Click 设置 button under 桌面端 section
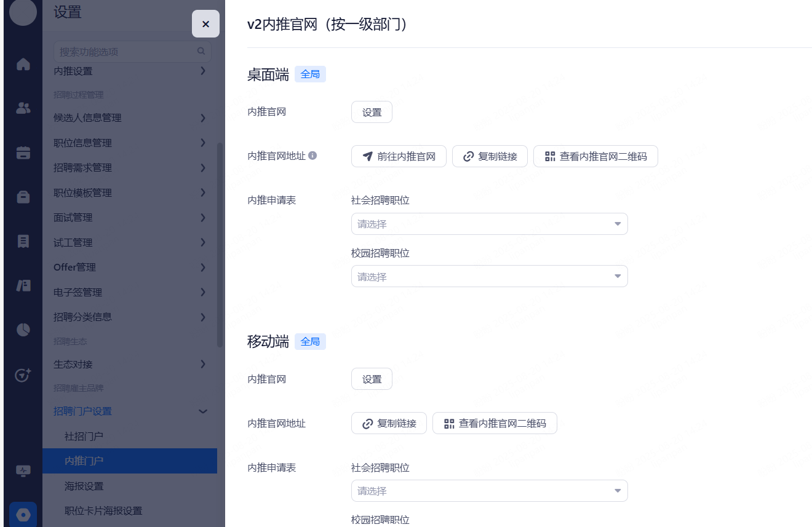812x527 pixels. [372, 113]
